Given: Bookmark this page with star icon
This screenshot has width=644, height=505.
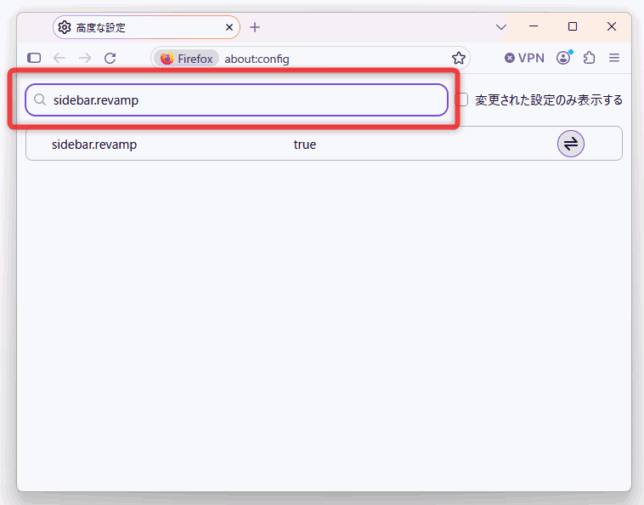Looking at the screenshot, I should [x=458, y=58].
